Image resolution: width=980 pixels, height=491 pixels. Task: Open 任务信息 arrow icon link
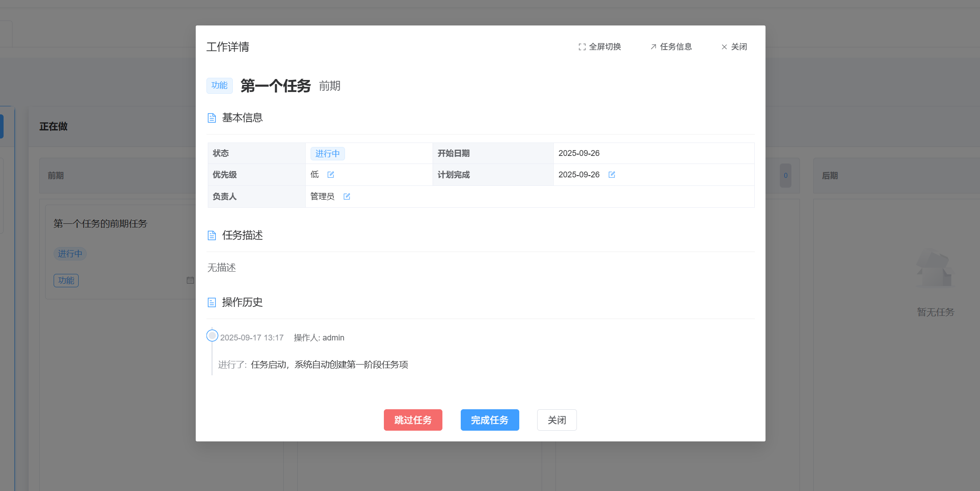coord(653,47)
